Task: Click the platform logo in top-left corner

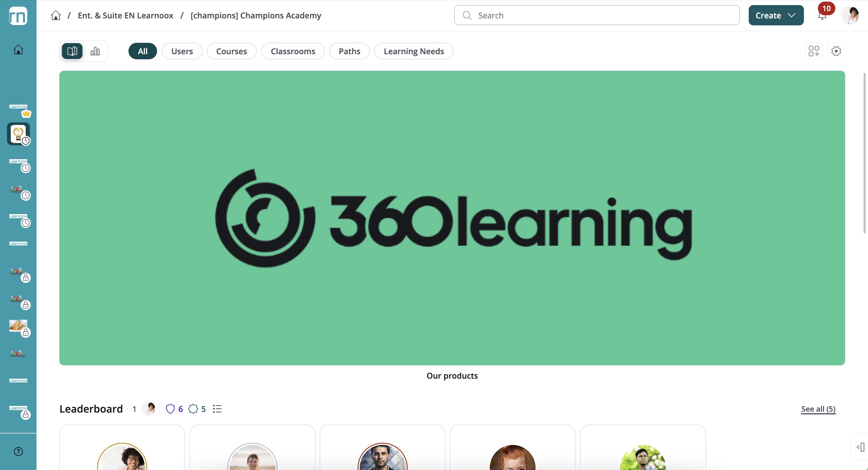Action: (18, 16)
